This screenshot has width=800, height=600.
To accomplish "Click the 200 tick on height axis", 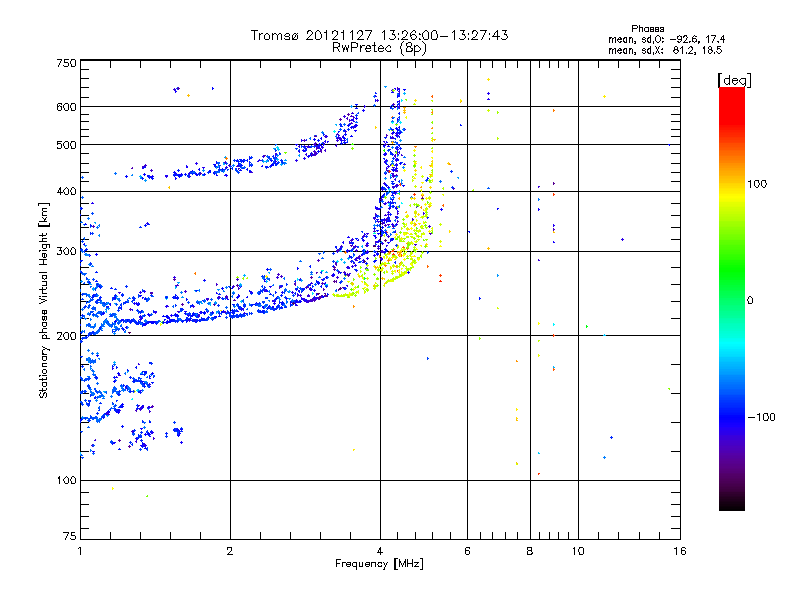I will [65, 336].
